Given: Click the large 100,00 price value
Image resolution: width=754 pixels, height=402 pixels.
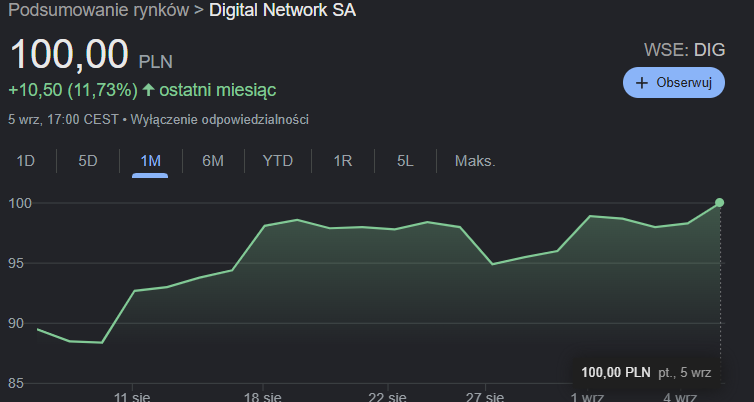Looking at the screenshot, I should tap(69, 54).
